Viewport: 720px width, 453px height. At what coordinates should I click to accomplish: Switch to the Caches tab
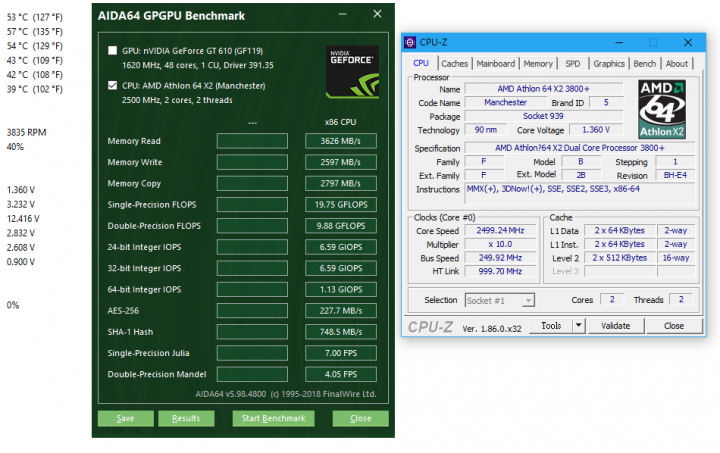coord(454,64)
